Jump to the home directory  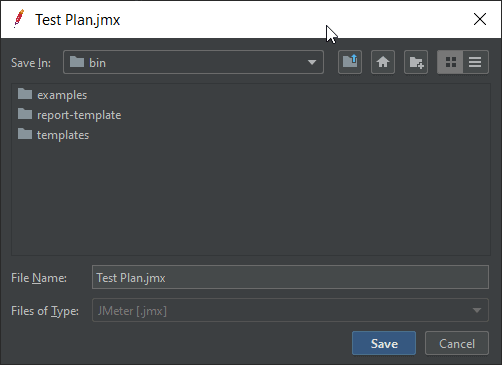pyautogui.click(x=383, y=62)
